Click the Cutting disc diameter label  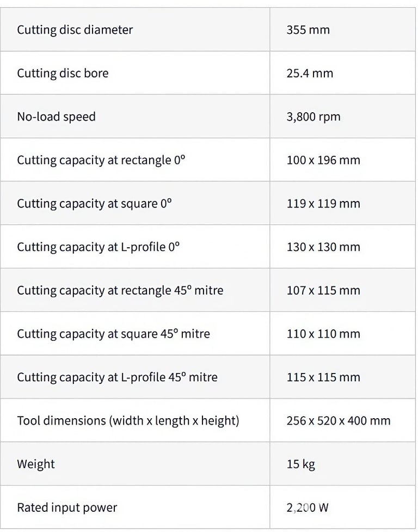pos(75,30)
